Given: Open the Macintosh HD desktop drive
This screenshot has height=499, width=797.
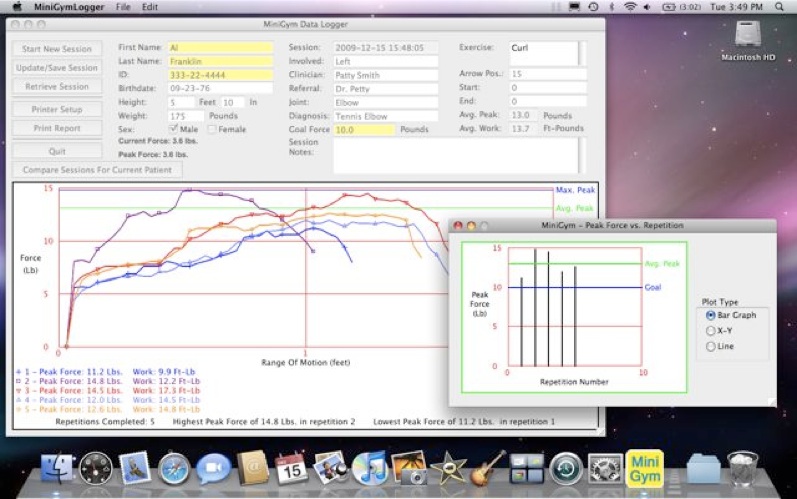Looking at the screenshot, I should click(748, 41).
